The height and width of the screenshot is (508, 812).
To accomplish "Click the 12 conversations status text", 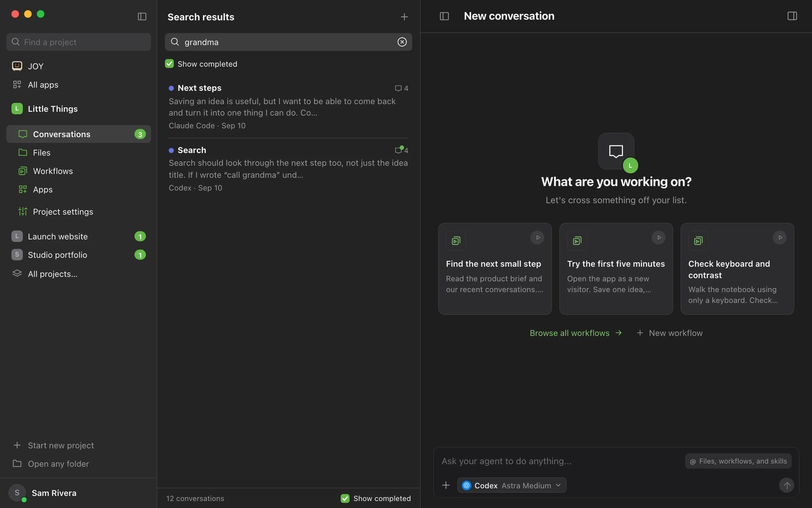I will [195, 498].
